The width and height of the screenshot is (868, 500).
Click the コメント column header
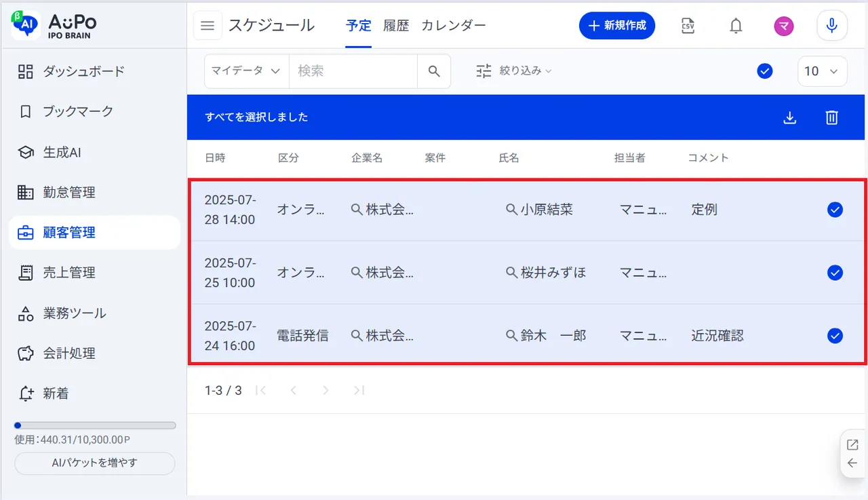(708, 157)
